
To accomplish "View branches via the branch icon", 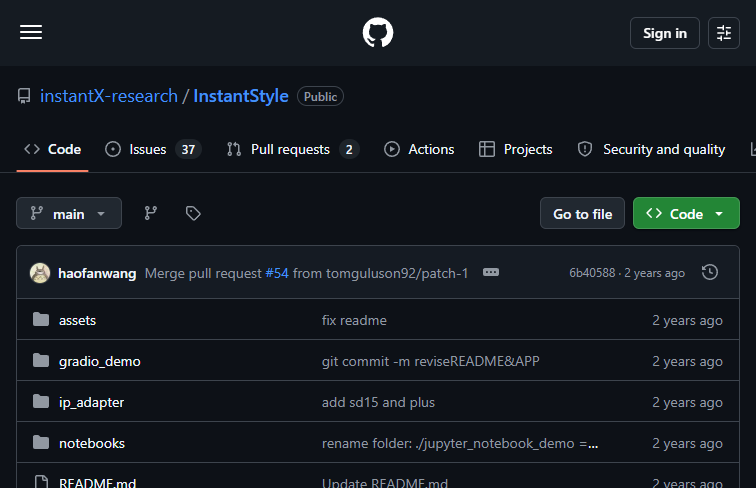I will point(151,213).
